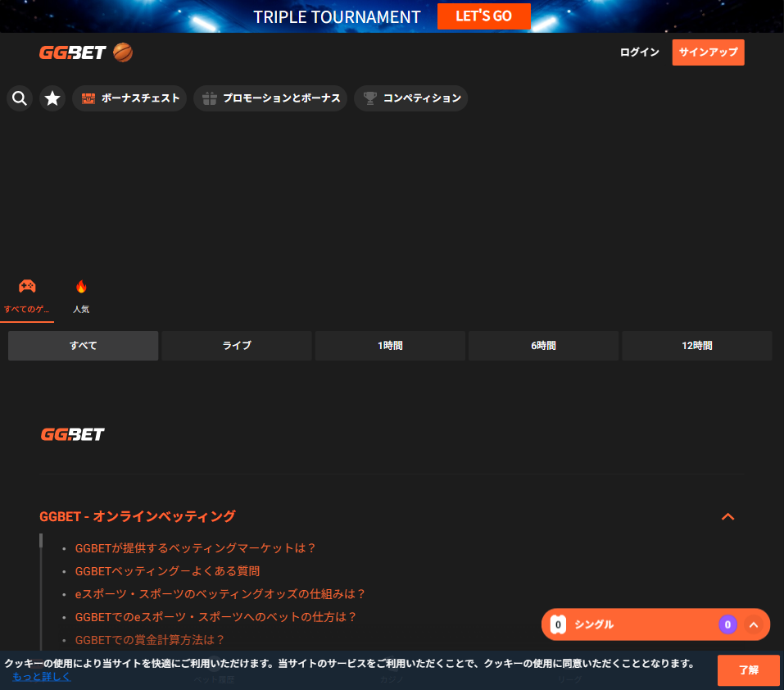Open eスポーツ・スポーツのベッティングオッズの仕組みは？ link
Image resolution: width=784 pixels, height=690 pixels.
tap(220, 594)
